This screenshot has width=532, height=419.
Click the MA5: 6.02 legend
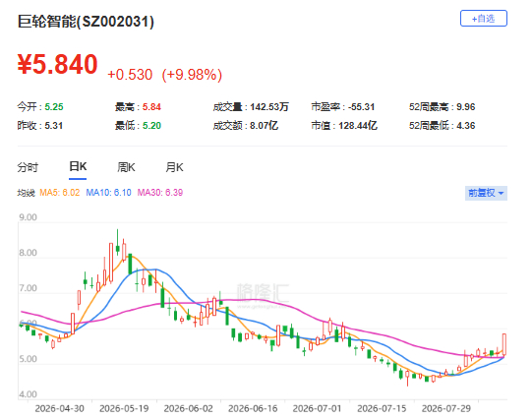pos(60,193)
